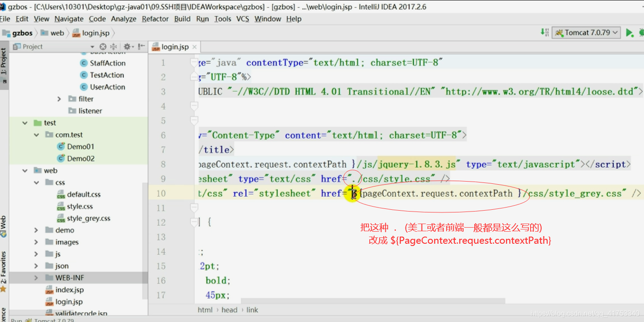Collapse all nodes in Project panel
This screenshot has width=644, height=322.
113,47
